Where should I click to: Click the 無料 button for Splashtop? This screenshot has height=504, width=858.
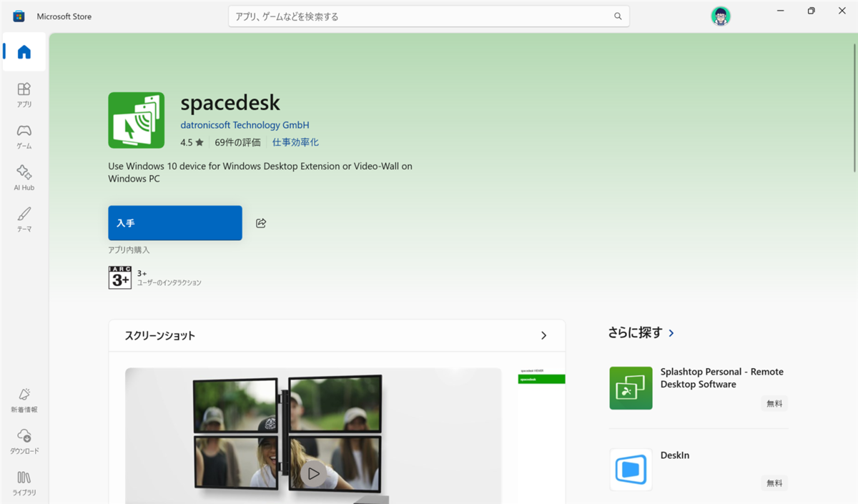pos(774,403)
